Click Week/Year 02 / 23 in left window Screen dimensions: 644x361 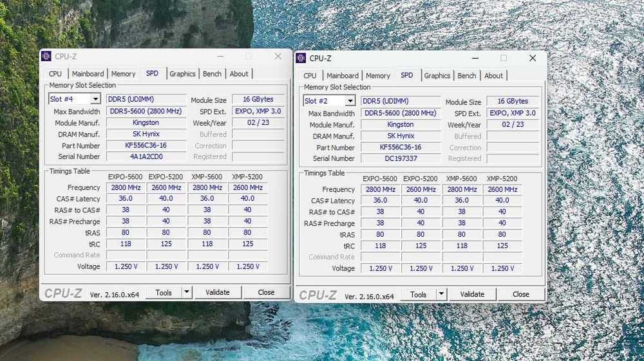coord(258,123)
